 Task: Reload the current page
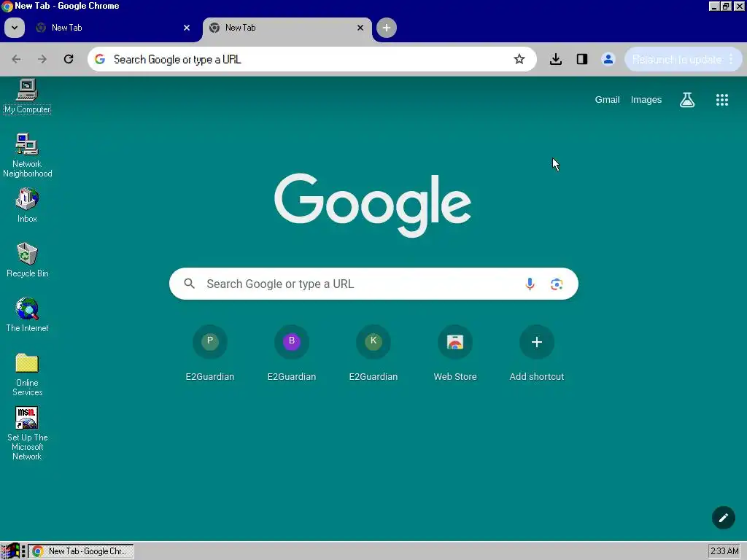coord(69,59)
